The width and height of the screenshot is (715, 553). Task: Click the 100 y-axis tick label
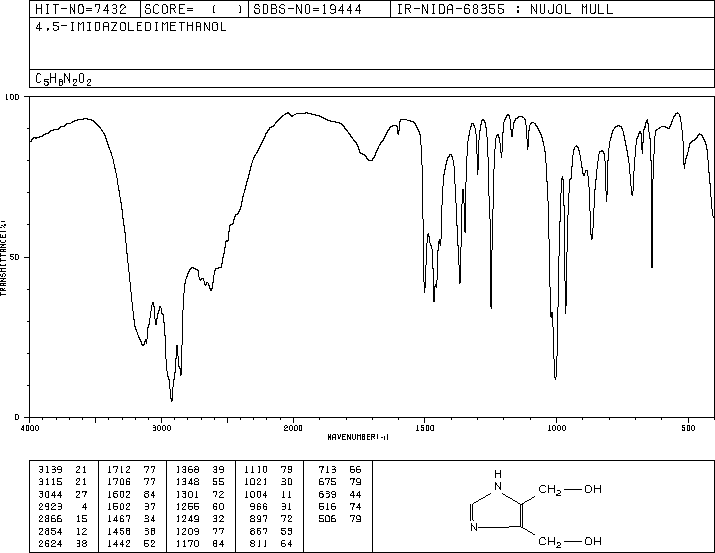(x=12, y=97)
